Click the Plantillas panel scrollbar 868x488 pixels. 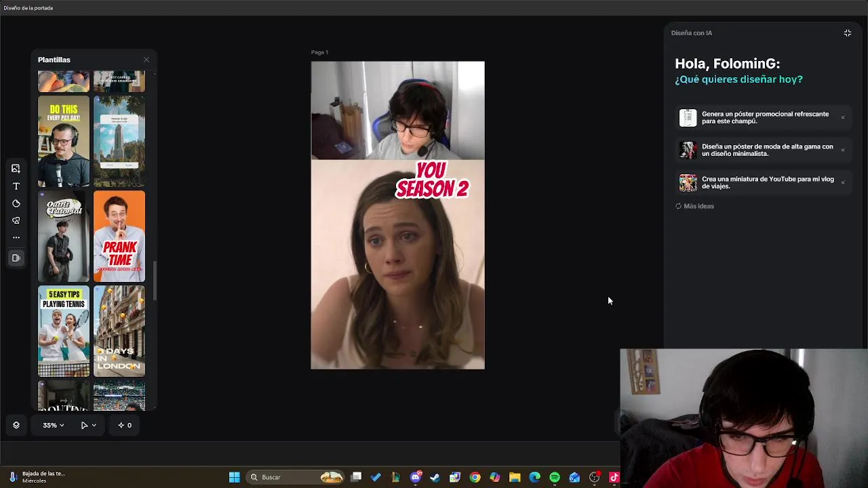coord(155,281)
